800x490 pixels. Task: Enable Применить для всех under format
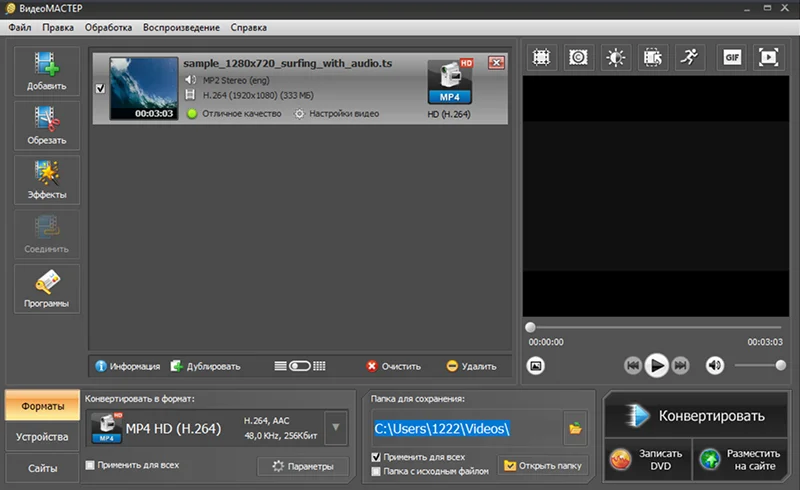[90, 465]
